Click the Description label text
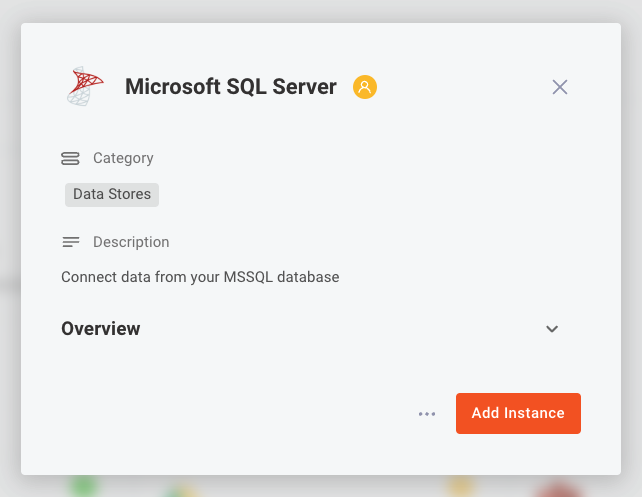The width and height of the screenshot is (642, 497). click(x=131, y=242)
